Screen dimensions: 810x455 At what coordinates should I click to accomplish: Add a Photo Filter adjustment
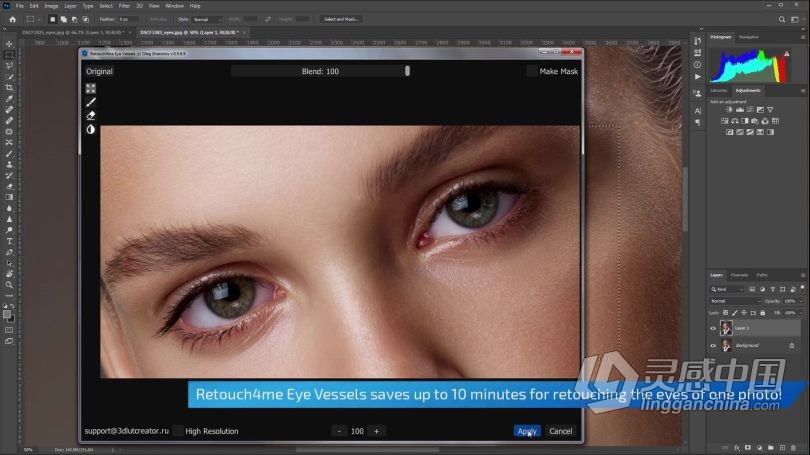click(755, 121)
